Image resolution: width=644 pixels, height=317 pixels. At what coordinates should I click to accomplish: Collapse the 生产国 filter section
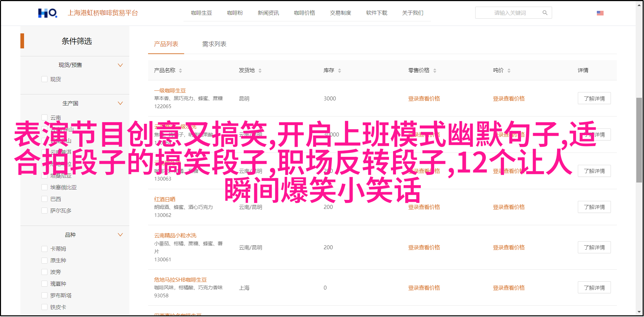(x=120, y=103)
